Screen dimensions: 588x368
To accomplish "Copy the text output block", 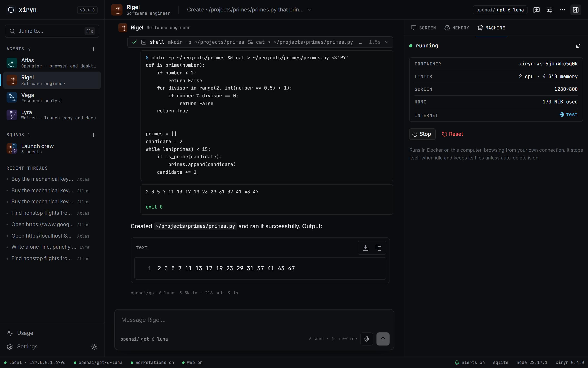I will point(378,248).
